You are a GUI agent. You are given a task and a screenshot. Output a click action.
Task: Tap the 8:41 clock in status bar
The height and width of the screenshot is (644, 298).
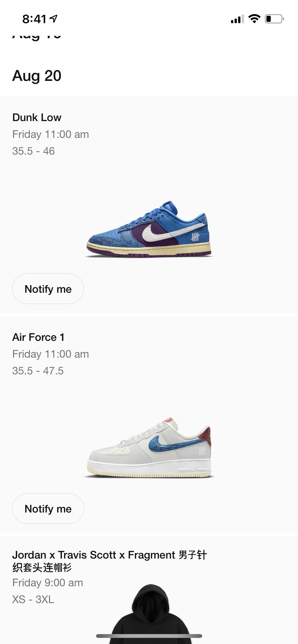pos(34,19)
